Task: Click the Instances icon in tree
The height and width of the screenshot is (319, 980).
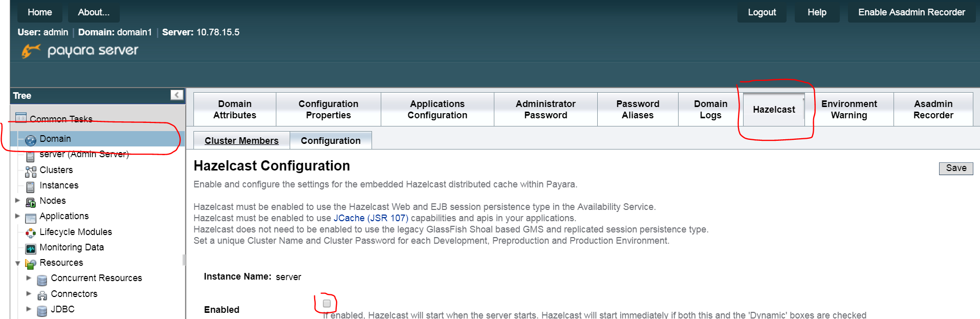Action: click(30, 186)
